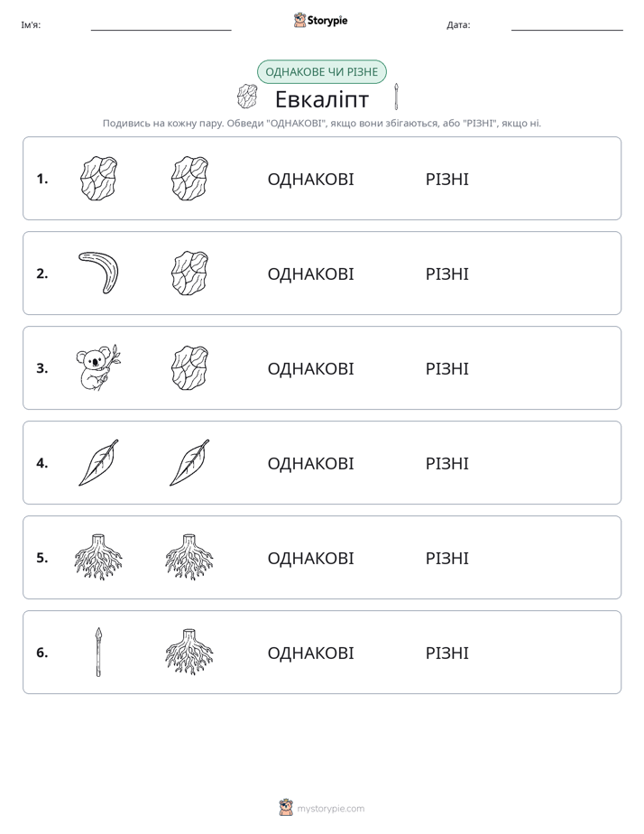Select ОДНАКОВІ for pair 1

[310, 180]
